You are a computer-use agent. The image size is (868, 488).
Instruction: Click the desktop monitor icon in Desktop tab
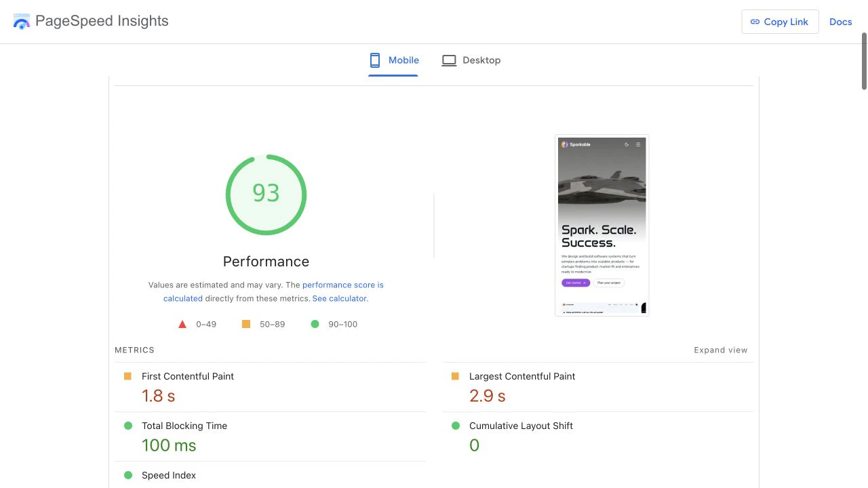pyautogui.click(x=449, y=60)
